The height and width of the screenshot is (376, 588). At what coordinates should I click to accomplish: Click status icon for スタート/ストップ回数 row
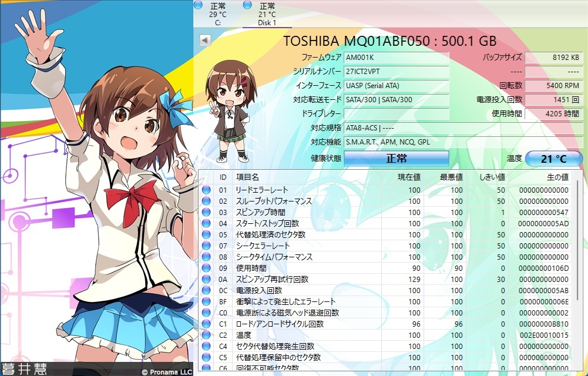[206, 223]
